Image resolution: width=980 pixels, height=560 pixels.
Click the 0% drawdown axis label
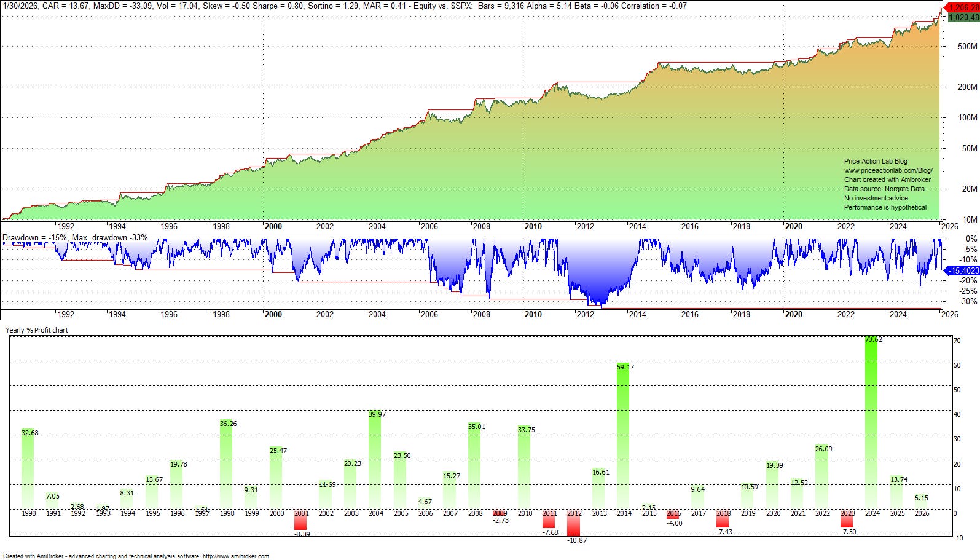[x=971, y=239]
